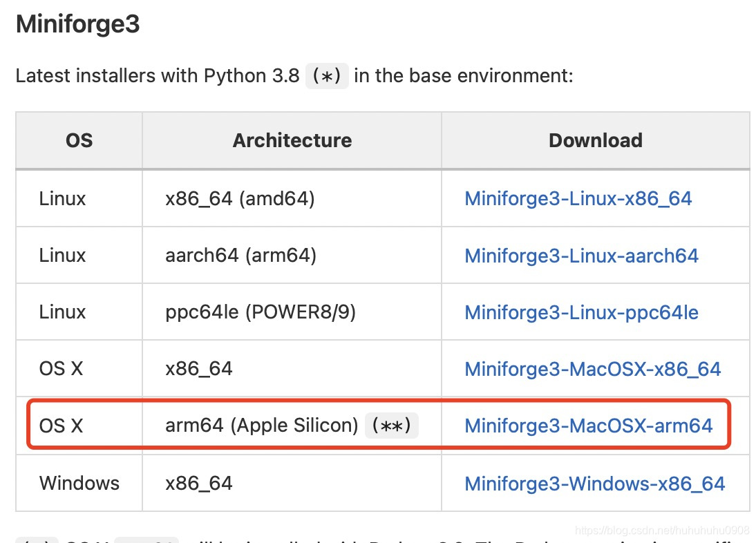The image size is (756, 543).
Task: Click the OS column header
Action: point(79,140)
